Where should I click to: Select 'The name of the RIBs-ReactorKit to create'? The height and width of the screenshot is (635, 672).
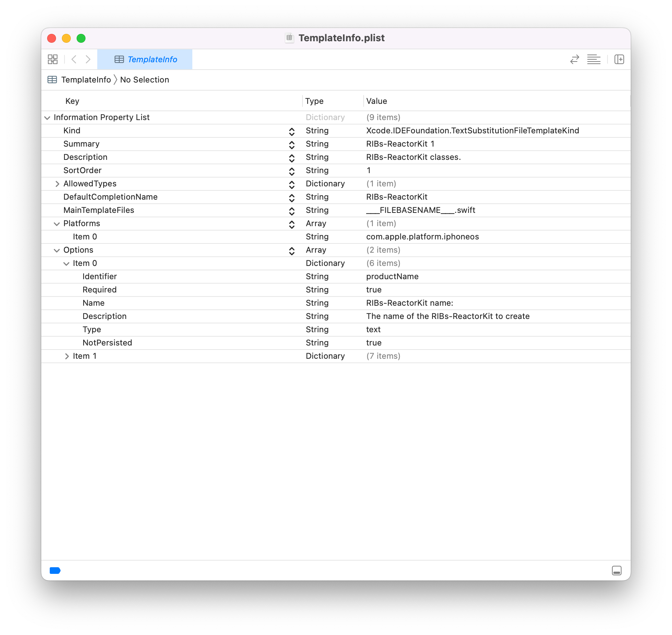click(x=448, y=316)
